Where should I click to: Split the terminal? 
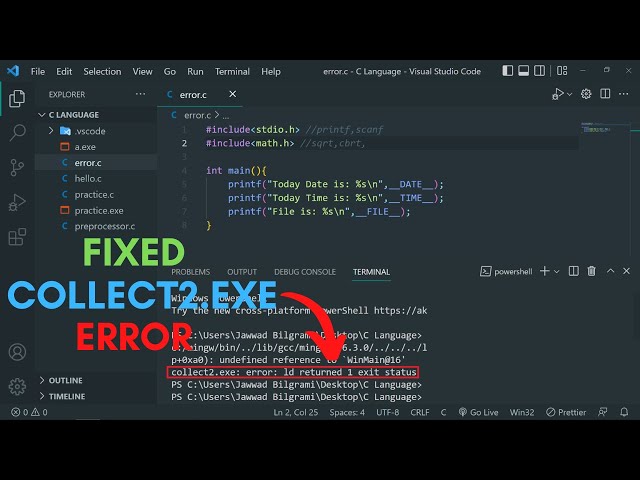[573, 271]
